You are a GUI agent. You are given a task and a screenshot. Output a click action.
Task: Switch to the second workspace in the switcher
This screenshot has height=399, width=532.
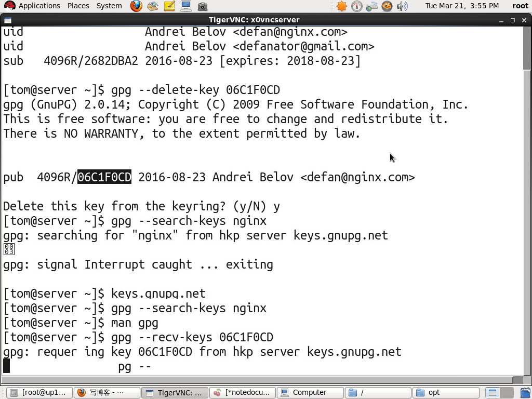tap(507, 393)
